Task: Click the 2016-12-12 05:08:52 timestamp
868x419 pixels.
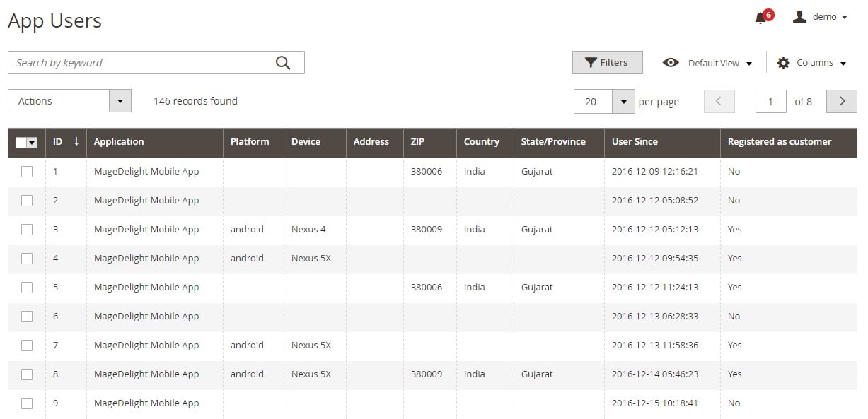Action: [x=655, y=200]
